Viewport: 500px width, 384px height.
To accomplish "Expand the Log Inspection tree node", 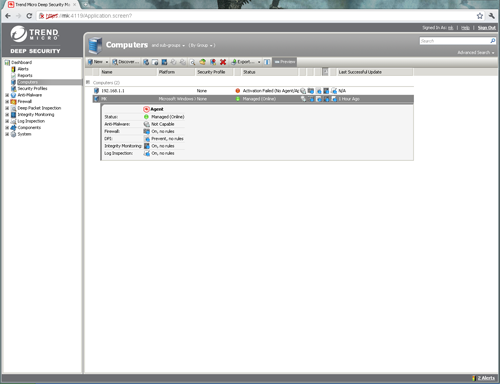I will 7,121.
